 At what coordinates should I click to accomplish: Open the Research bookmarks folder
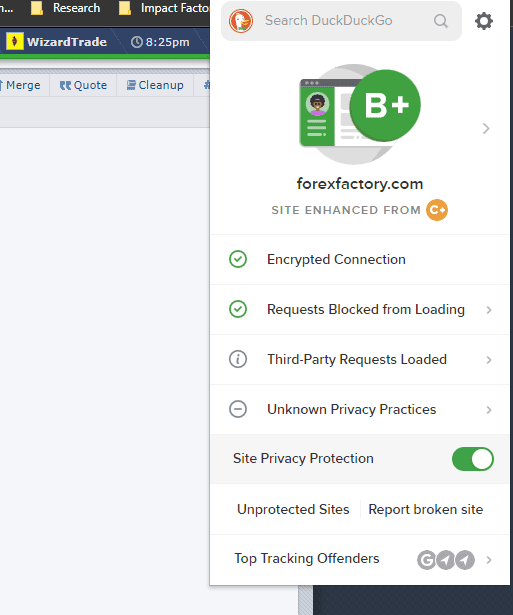pyautogui.click(x=65, y=8)
